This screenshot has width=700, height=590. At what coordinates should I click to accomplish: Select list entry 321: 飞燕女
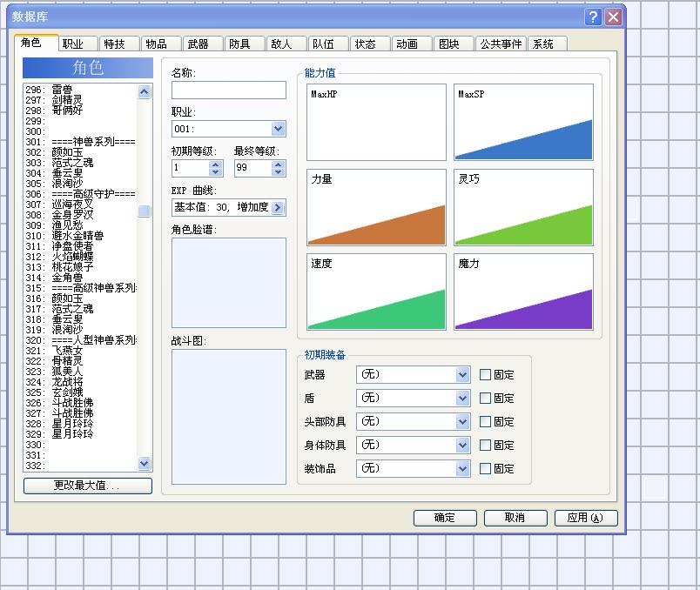tap(81, 351)
